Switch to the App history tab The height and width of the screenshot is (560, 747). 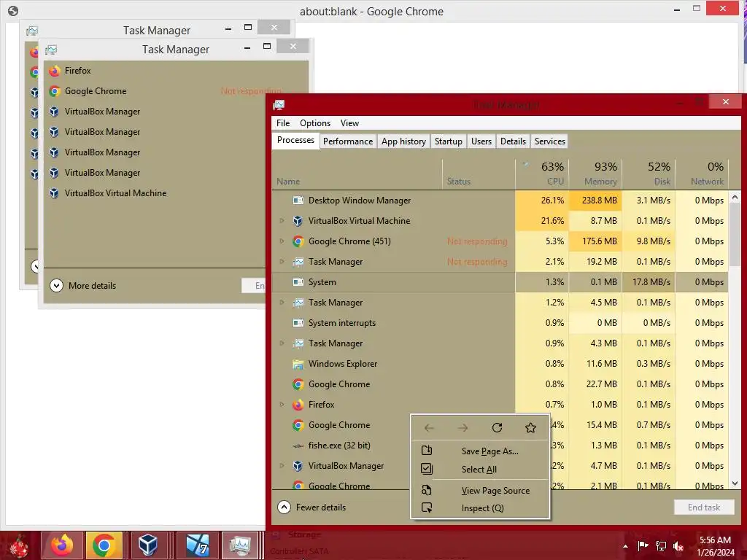[x=403, y=141]
